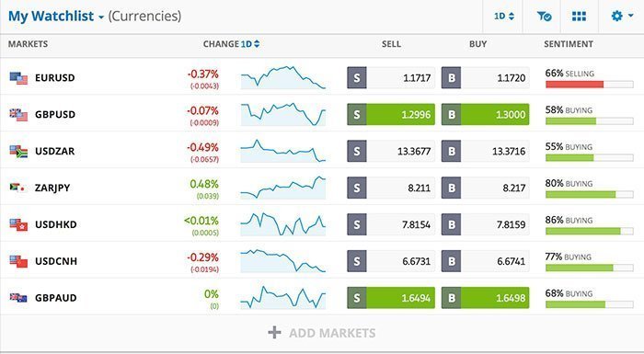This screenshot has width=644, height=354.
Task: Change the CHANGE column 1D period
Action: [x=250, y=44]
